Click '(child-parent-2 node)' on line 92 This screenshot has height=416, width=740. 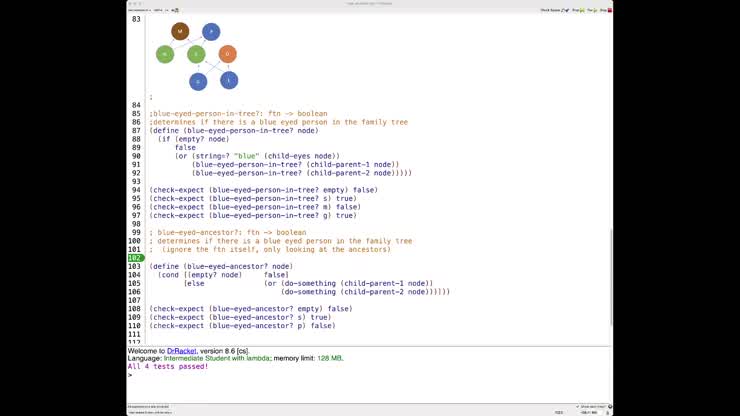[x=353, y=173]
